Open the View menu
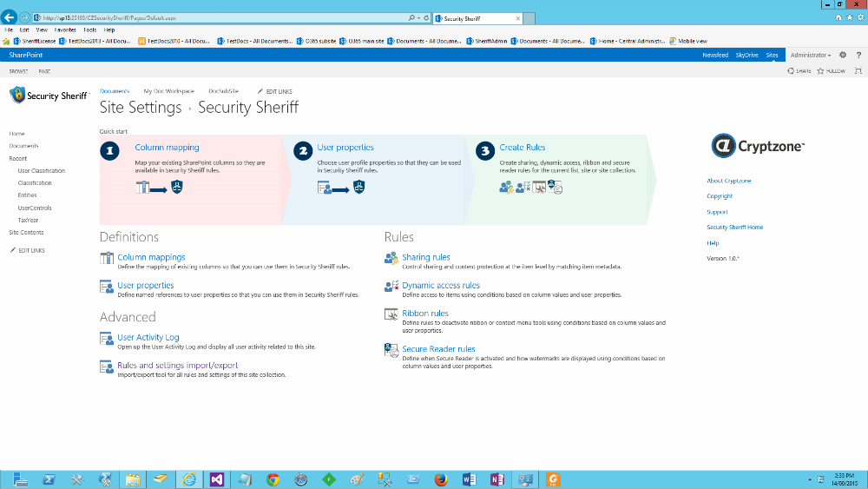The height and width of the screenshot is (489, 868). click(42, 30)
